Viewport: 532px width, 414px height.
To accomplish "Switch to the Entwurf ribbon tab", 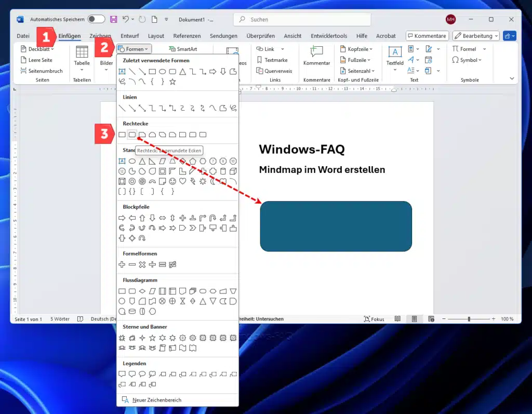I will click(129, 36).
